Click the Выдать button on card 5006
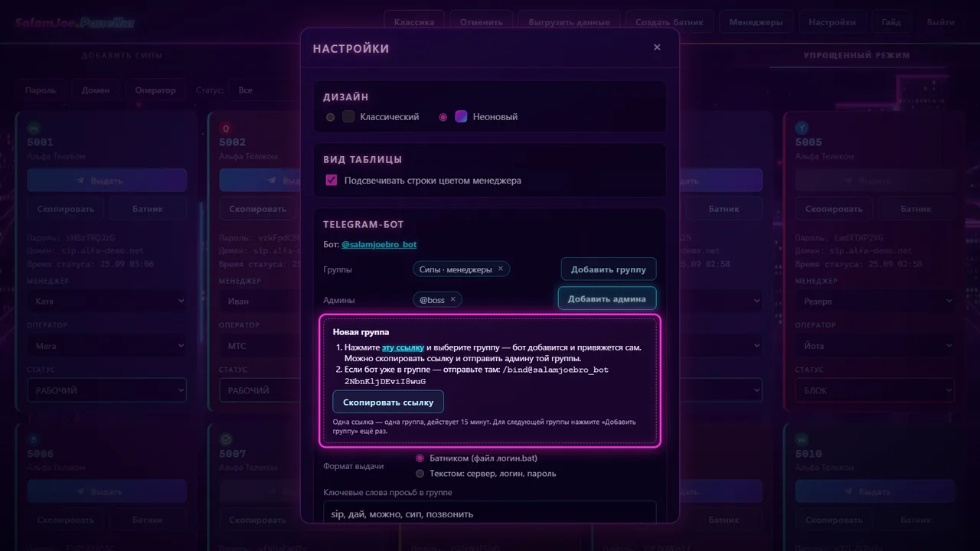The image size is (980, 551). tap(107, 491)
